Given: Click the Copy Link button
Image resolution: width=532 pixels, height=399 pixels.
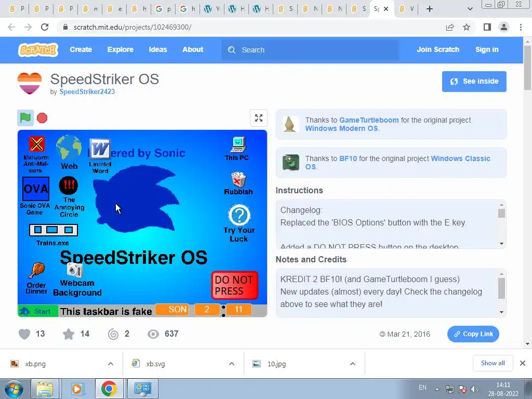Looking at the screenshot, I should [x=473, y=334].
